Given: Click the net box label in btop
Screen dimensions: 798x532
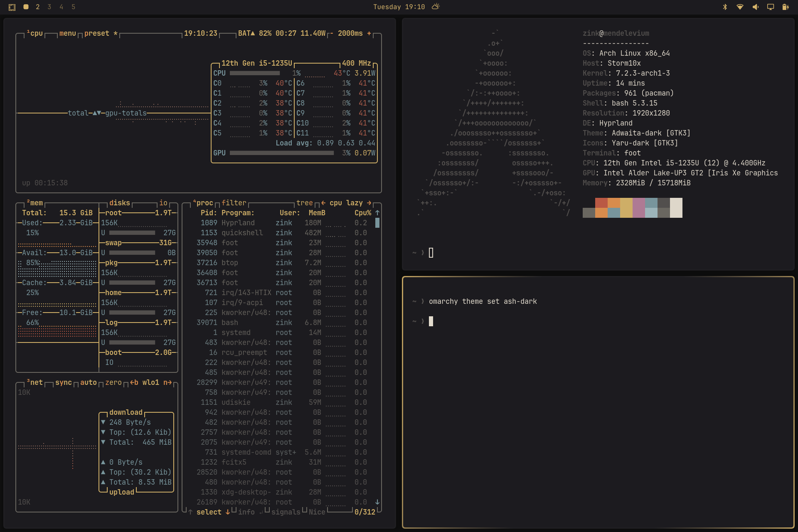Looking at the screenshot, I should tap(35, 382).
